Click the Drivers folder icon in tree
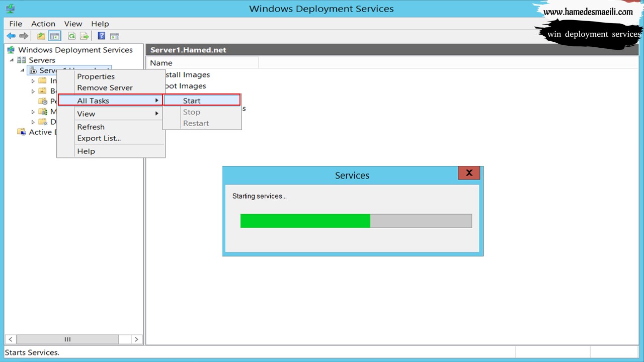 tap(43, 122)
